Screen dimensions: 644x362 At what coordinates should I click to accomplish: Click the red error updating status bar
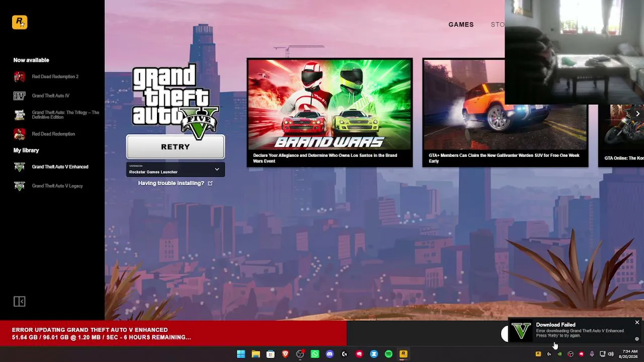click(173, 333)
